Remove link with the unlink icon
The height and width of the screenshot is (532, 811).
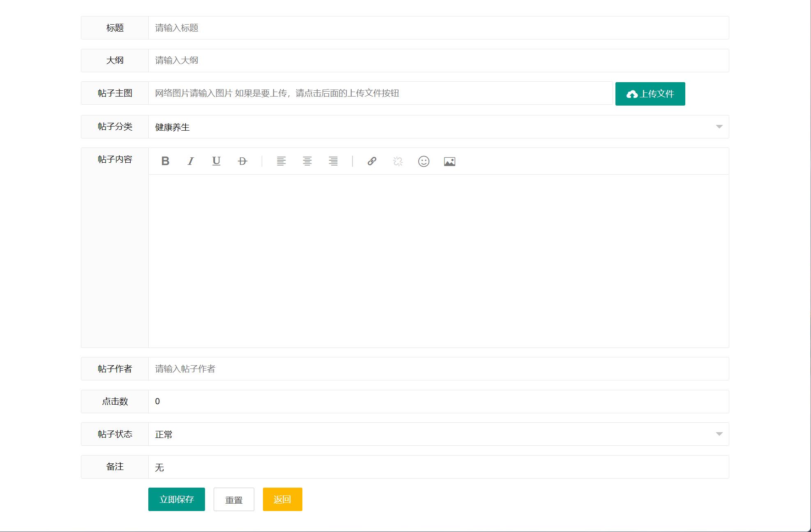[397, 161]
